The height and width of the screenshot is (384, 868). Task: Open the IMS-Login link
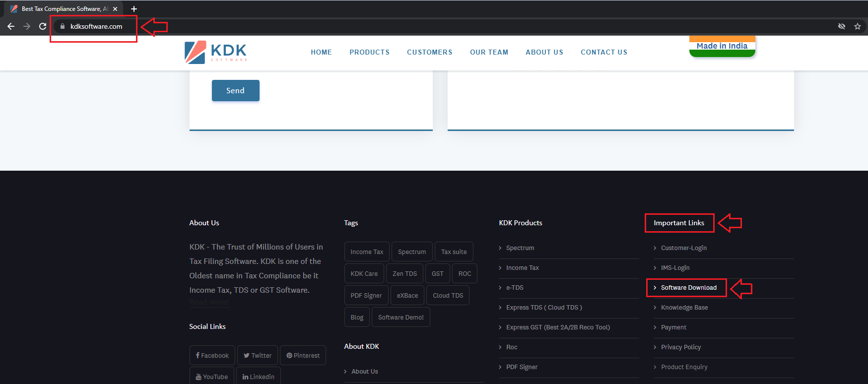[x=675, y=267]
